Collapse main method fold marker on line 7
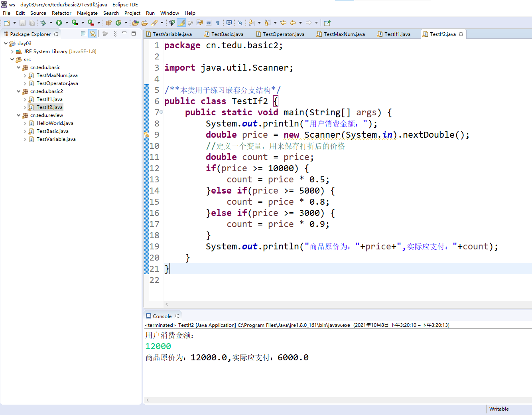The width and height of the screenshot is (532, 415). (161, 112)
